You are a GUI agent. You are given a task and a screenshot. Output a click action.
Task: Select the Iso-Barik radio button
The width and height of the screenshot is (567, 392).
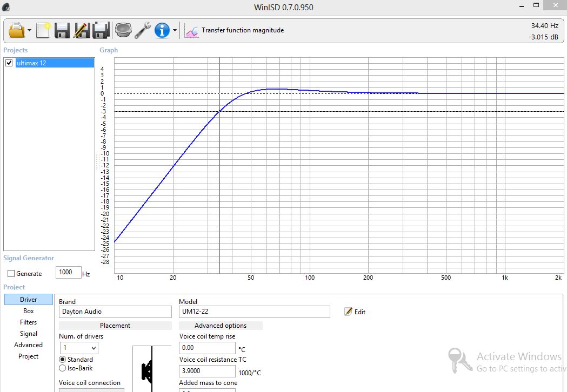click(x=63, y=368)
